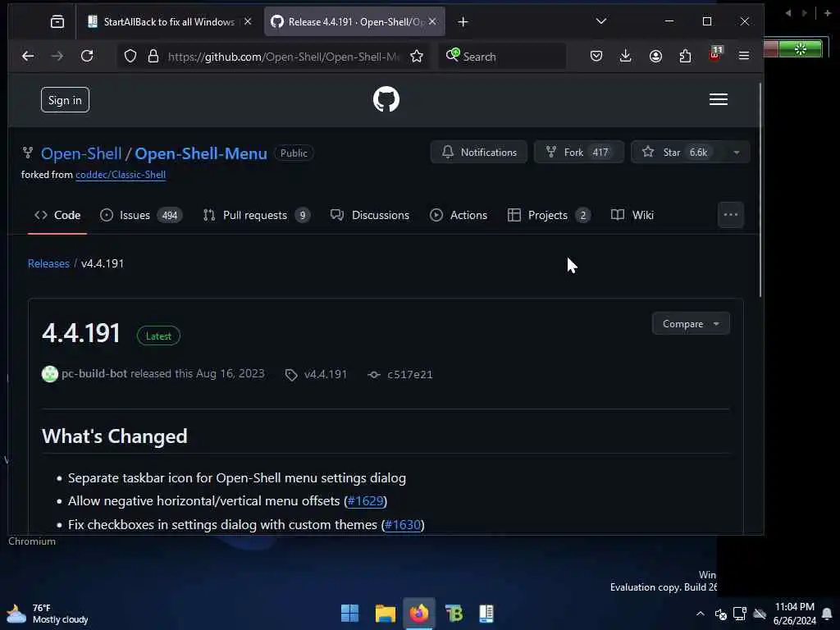The image size is (840, 630).
Task: Show hidden system tray icons
Action: point(701,614)
